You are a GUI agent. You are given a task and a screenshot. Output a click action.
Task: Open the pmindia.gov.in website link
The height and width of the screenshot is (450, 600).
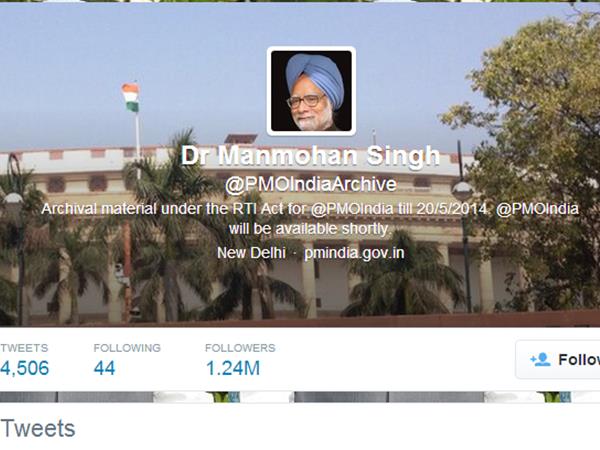click(354, 253)
